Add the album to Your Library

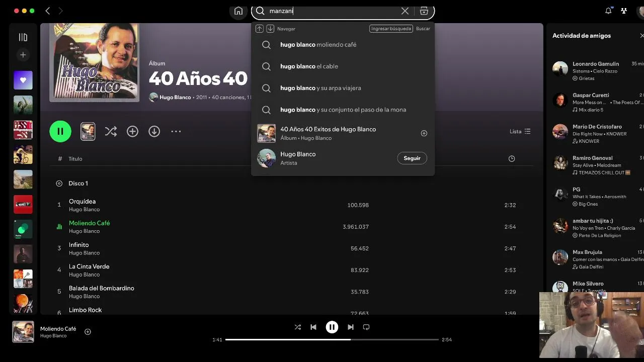[x=132, y=131]
